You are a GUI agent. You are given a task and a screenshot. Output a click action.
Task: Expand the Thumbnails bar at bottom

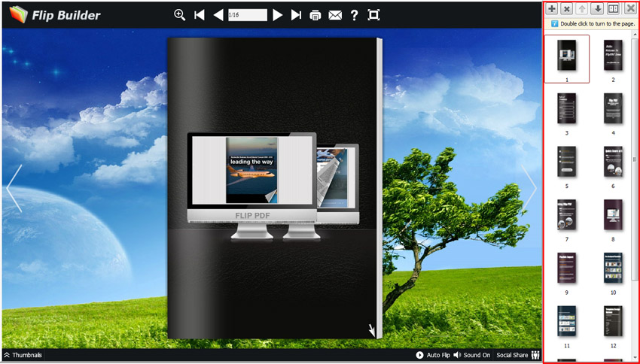(x=23, y=355)
